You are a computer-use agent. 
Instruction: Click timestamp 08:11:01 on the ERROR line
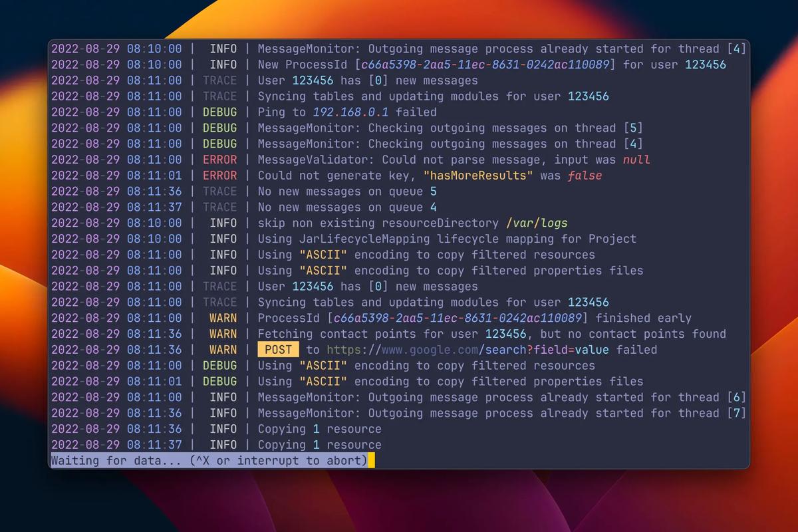pos(154,176)
